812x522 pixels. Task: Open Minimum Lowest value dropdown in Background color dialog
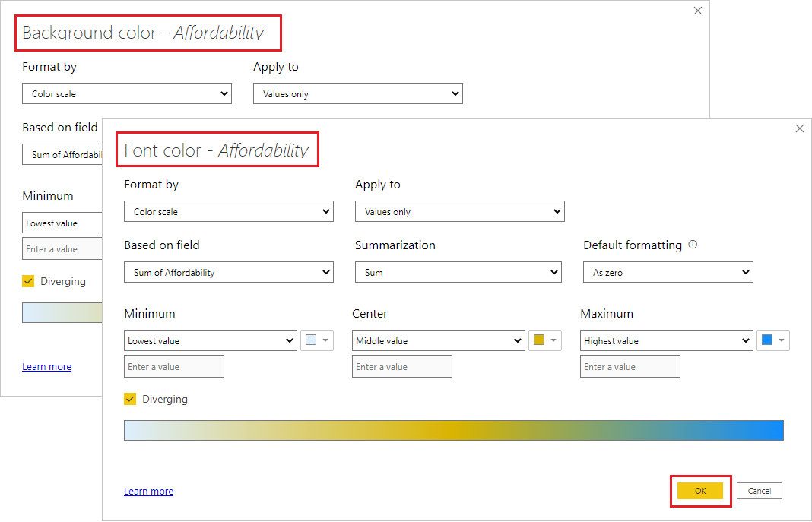click(62, 223)
